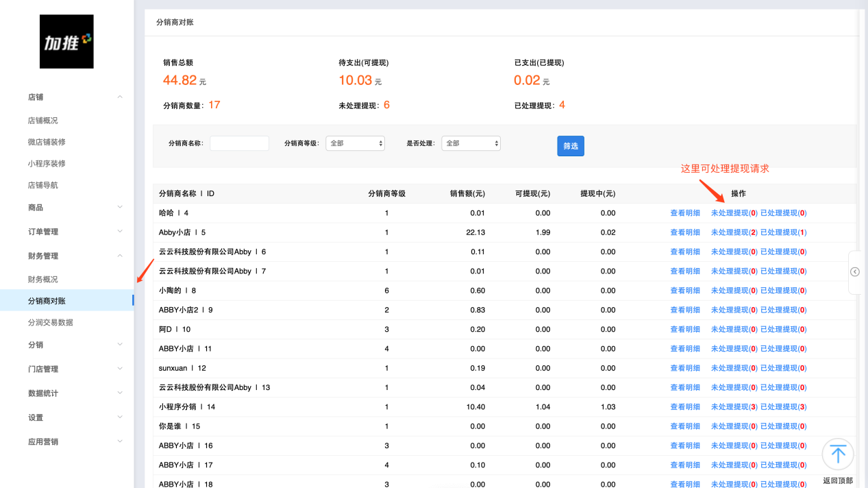Click the 分销商对账 page title
The width and height of the screenshot is (868, 488).
click(x=175, y=23)
